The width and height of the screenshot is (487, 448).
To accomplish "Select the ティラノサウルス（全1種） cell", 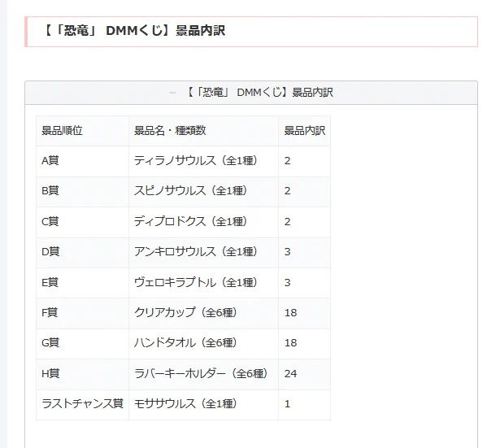I will [203, 161].
